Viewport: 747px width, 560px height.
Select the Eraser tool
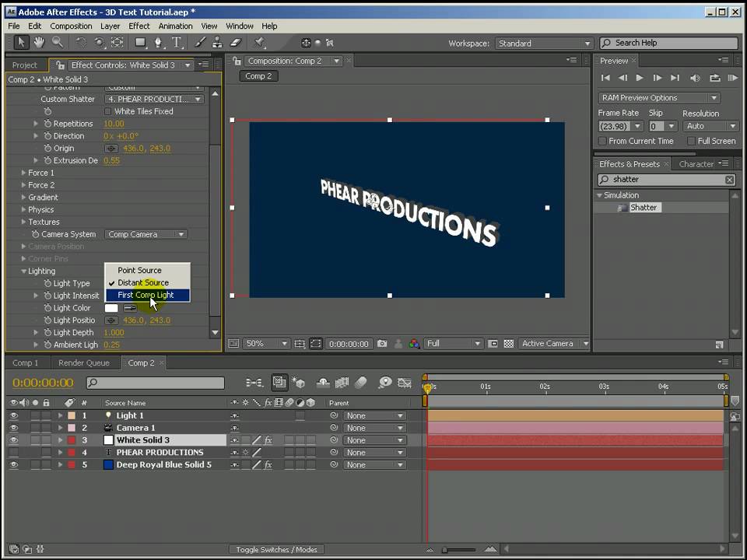pyautogui.click(x=236, y=42)
